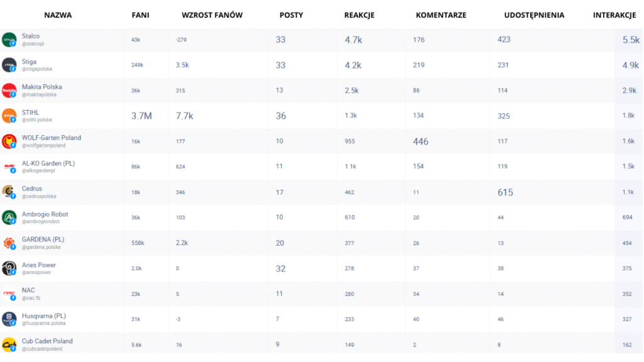Click the WOLF-Garten Poland wolf logo
This screenshot has height=362, width=644.
[x=9, y=141]
